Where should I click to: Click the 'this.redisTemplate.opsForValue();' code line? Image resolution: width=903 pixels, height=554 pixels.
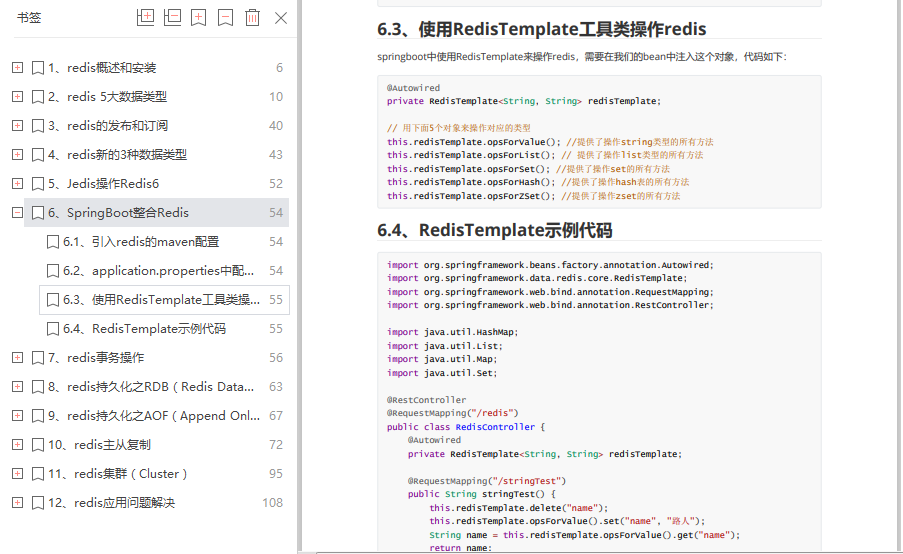pos(550,142)
